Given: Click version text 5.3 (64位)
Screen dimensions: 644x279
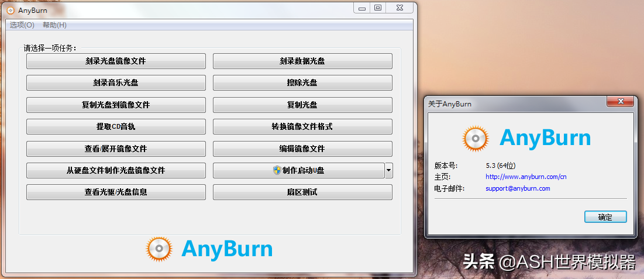Looking at the screenshot, I should click(x=500, y=166).
